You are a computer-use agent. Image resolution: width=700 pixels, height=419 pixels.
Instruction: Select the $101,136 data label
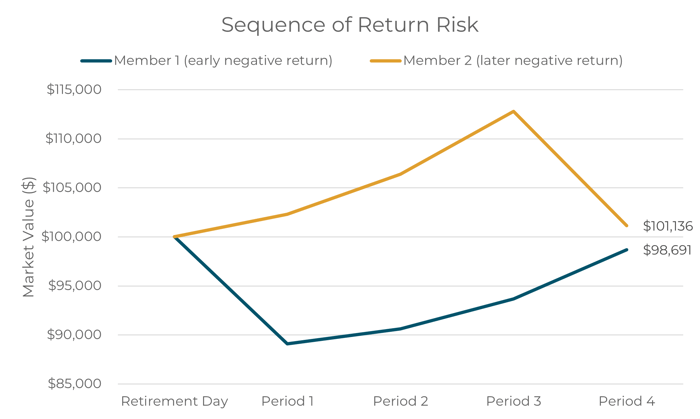coord(667,227)
